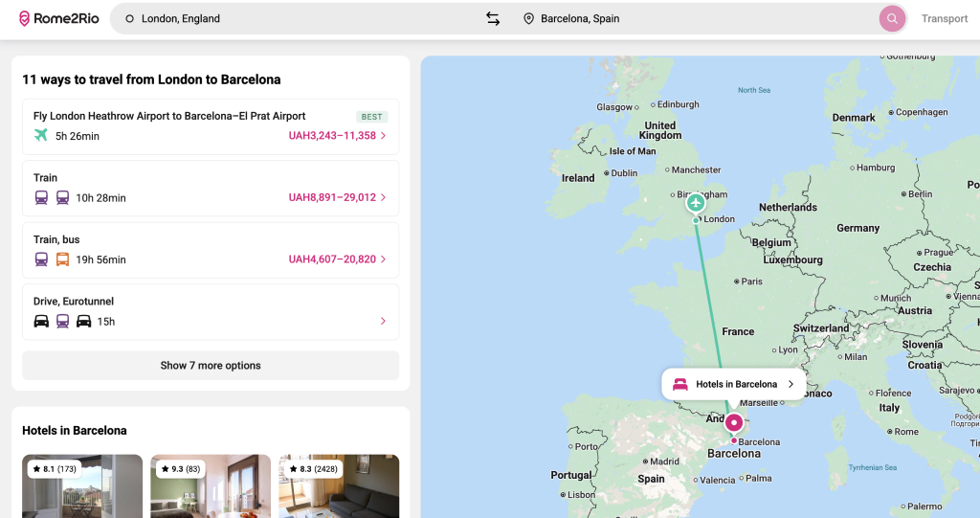Screen dimensions: 980x518
Task: Open the Rome2Rio home logo
Action: tap(58, 19)
